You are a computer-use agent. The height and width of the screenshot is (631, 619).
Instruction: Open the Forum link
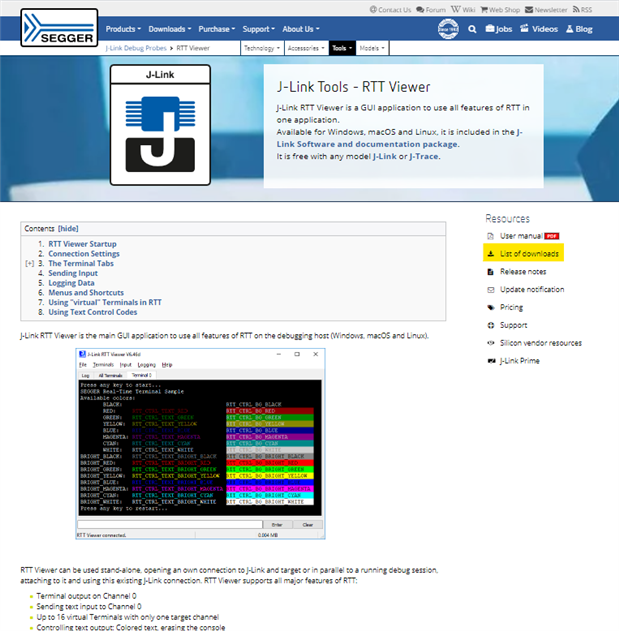[431, 10]
